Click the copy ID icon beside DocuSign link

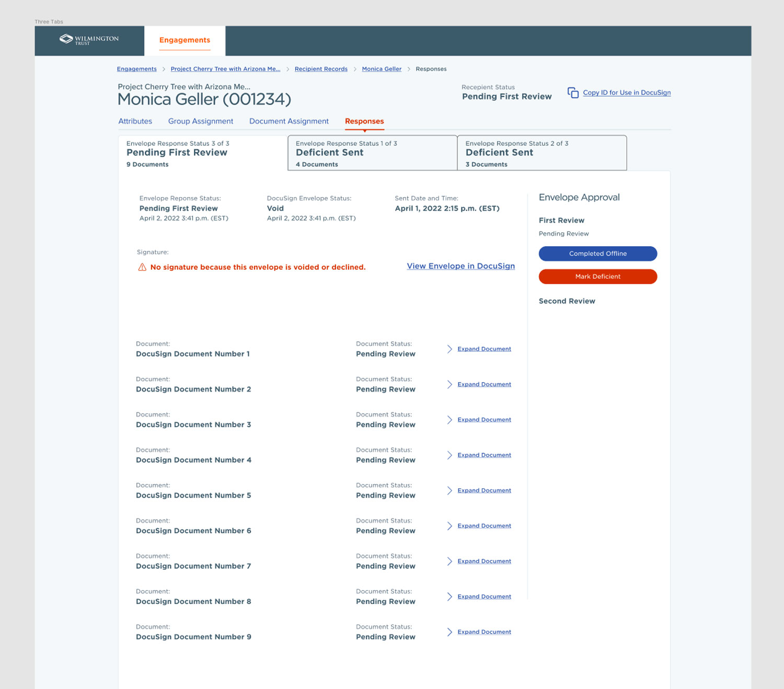573,93
